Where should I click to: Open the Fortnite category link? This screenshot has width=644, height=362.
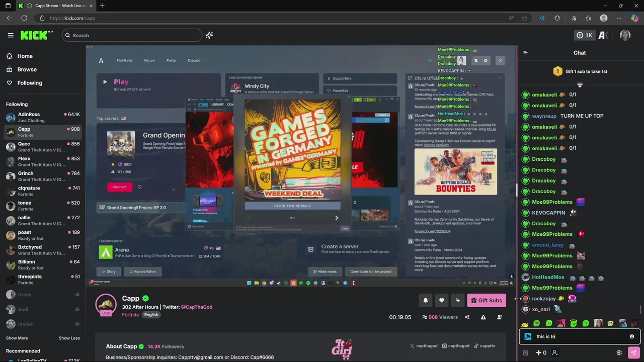point(130,315)
